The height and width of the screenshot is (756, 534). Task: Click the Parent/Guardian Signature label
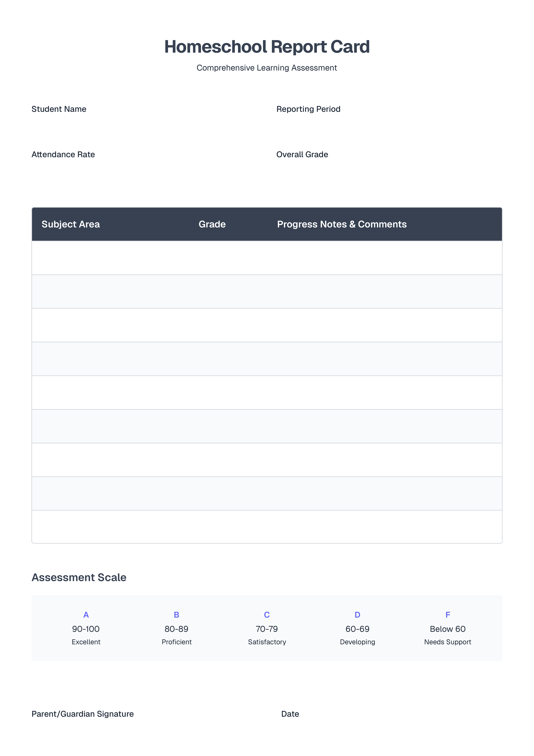coord(83,714)
